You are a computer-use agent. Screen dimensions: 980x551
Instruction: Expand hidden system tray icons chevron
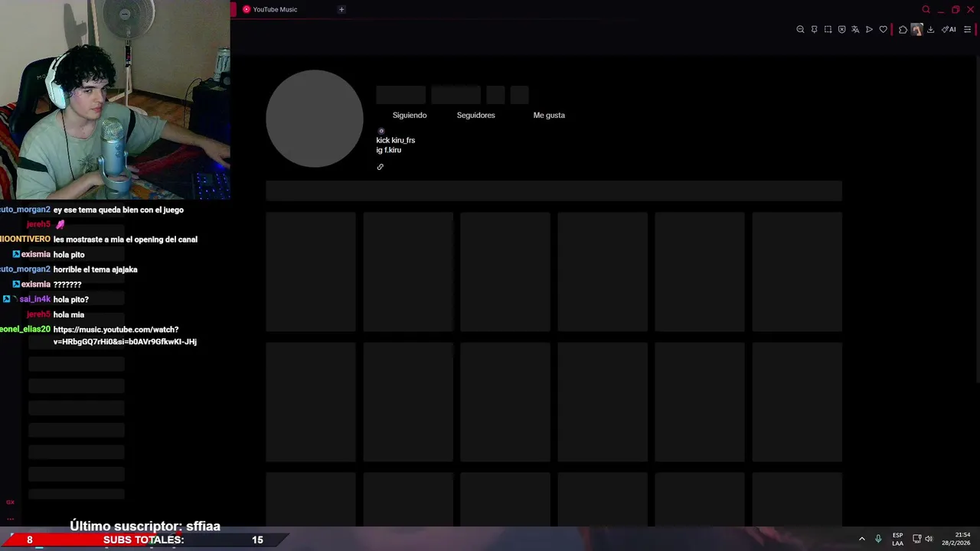(x=861, y=539)
